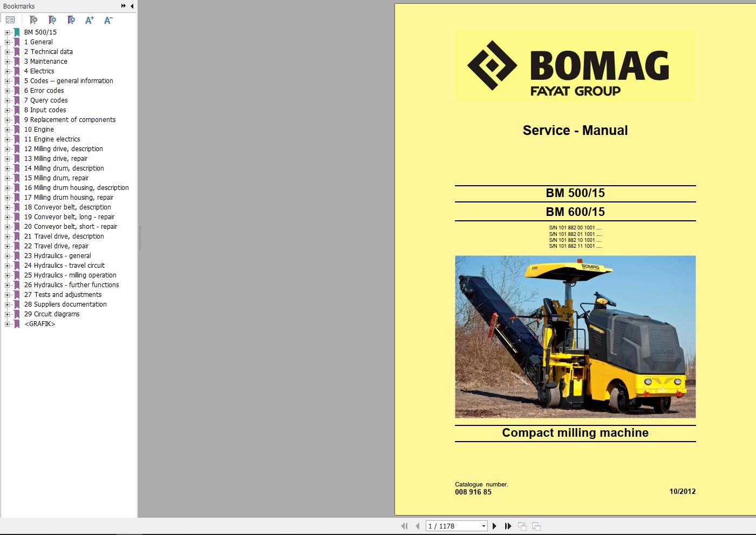Click the bookmark ribbon icon beside 10 Engine
756x535 pixels.
(x=17, y=130)
